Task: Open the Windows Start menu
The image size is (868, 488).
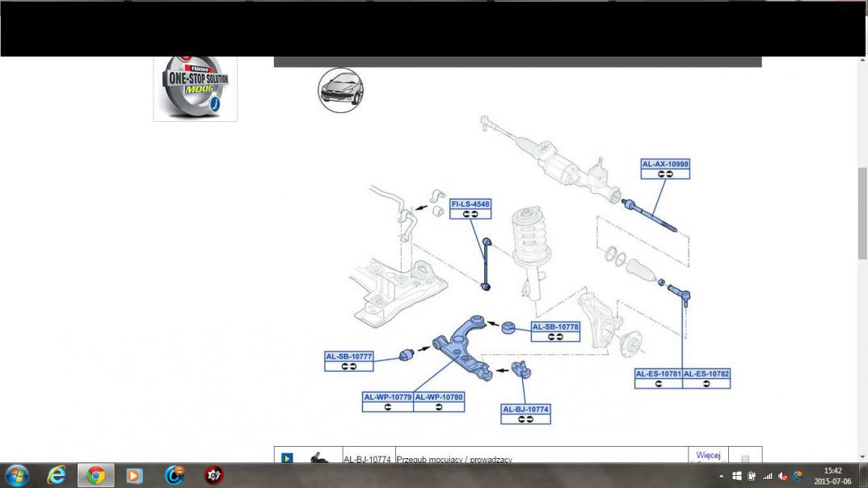Action: pyautogui.click(x=17, y=475)
